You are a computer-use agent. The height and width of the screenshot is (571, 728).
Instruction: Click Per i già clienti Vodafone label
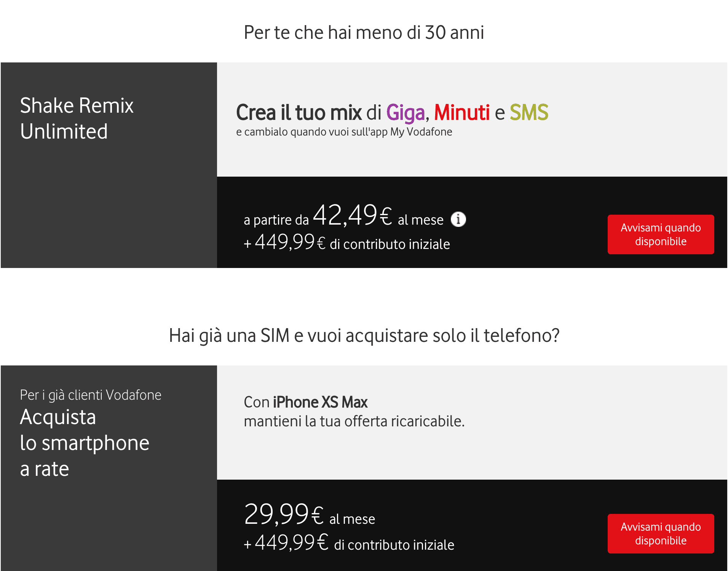tap(91, 395)
